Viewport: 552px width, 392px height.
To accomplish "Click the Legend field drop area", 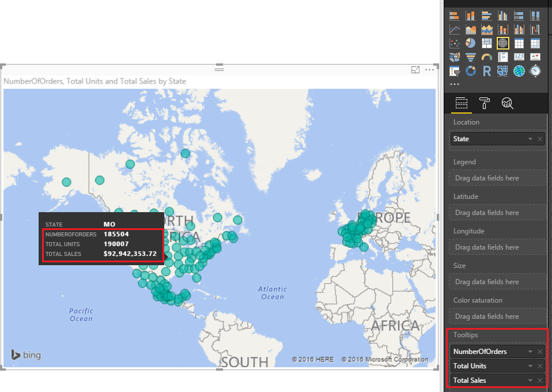I will [x=497, y=178].
